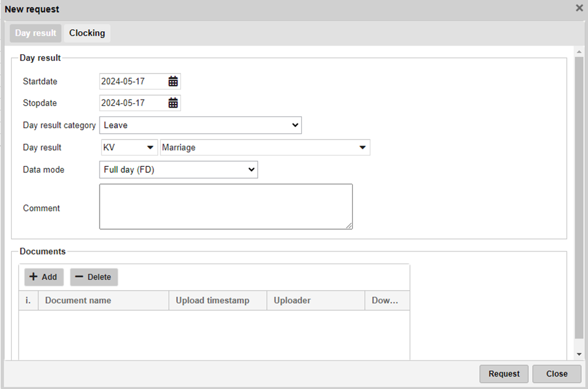Open the Data mode Full day dropdown
Screen dimensions: 588x389
(x=178, y=169)
